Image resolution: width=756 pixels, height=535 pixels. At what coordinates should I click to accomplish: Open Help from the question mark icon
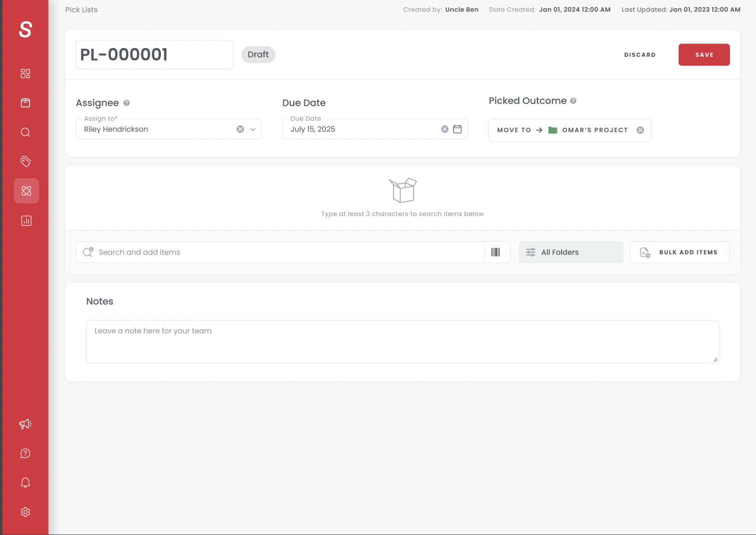[x=25, y=453]
